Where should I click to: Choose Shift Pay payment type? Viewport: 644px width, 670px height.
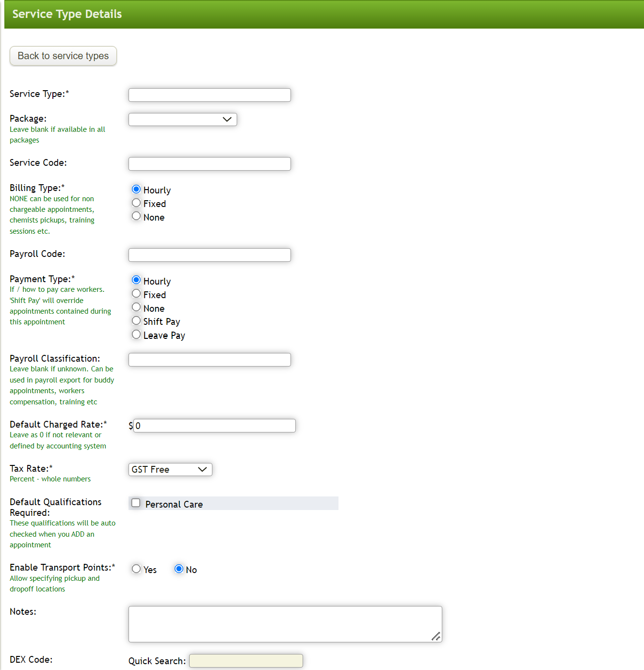[136, 320]
